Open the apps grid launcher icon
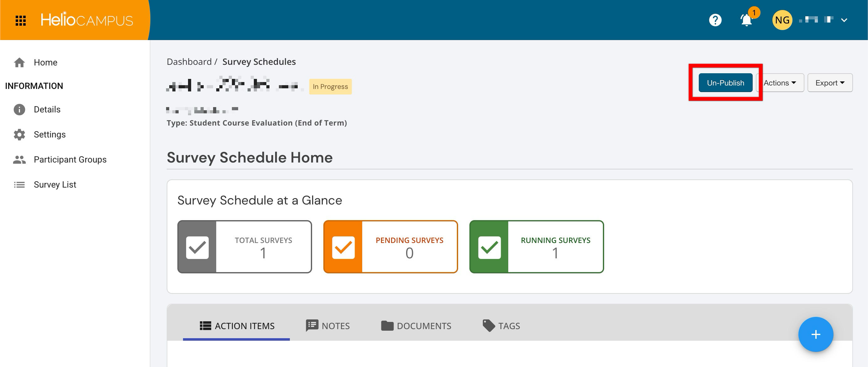 (x=21, y=21)
